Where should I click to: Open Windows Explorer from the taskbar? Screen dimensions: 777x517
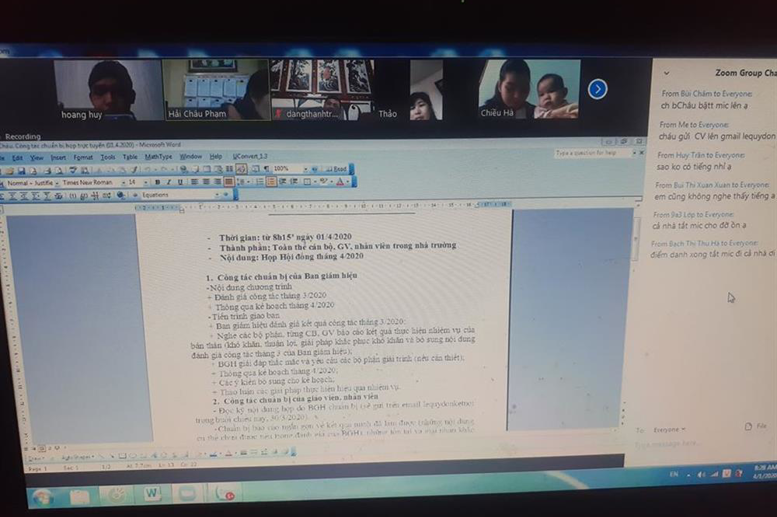79,496
